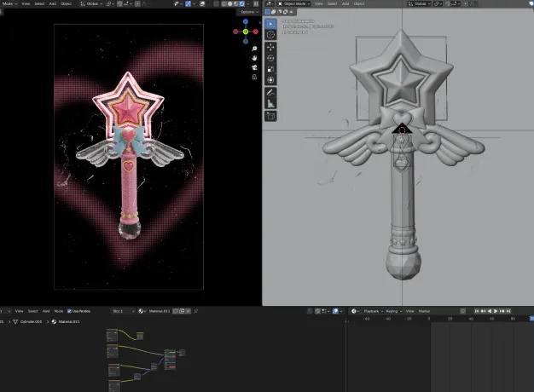Viewport: 534px width, 392px height.
Task: Click the navigation gizmo's blue Z axis
Action: point(246,22)
